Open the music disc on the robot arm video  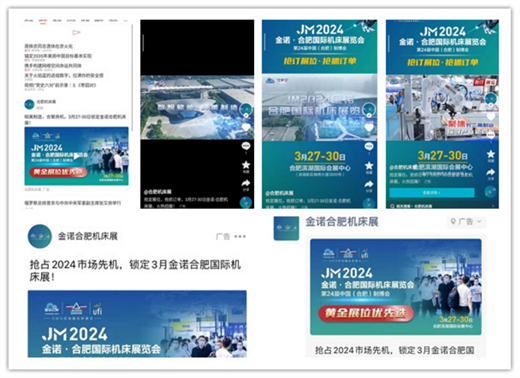click(x=491, y=192)
